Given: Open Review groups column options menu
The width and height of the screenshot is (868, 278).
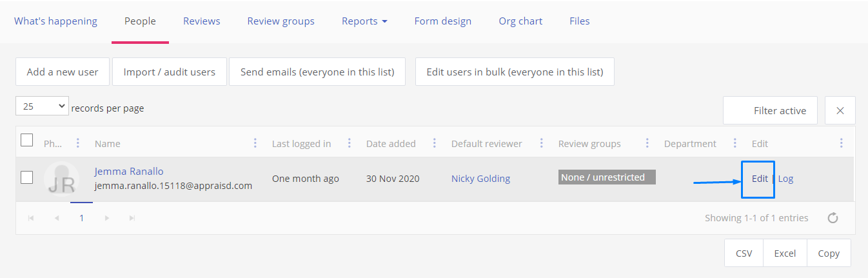Looking at the screenshot, I should point(647,143).
